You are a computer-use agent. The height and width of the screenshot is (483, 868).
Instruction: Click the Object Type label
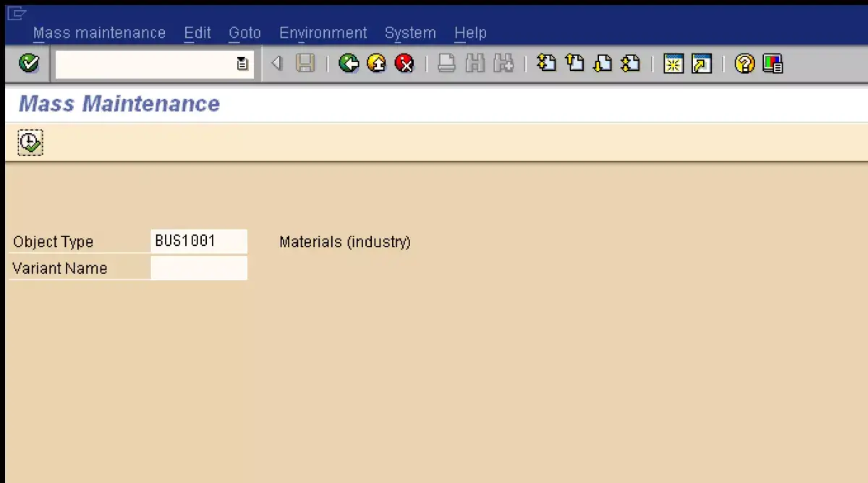[x=54, y=241]
